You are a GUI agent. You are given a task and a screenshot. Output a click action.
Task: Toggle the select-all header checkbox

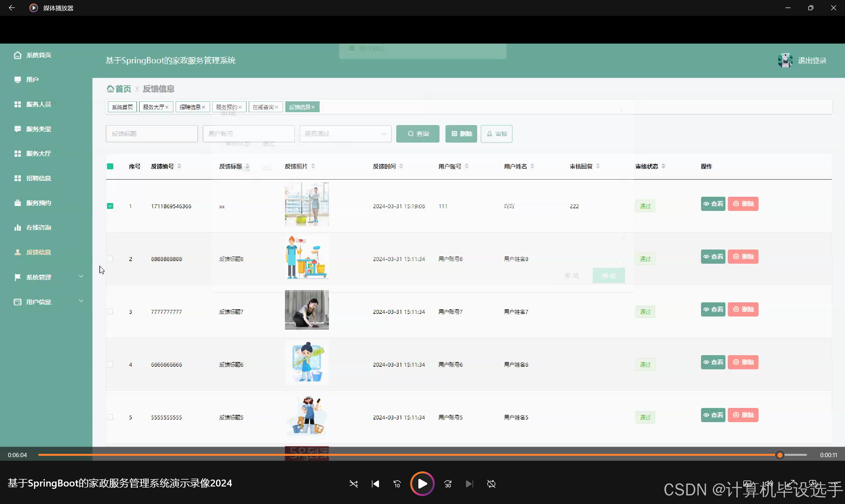pos(110,166)
